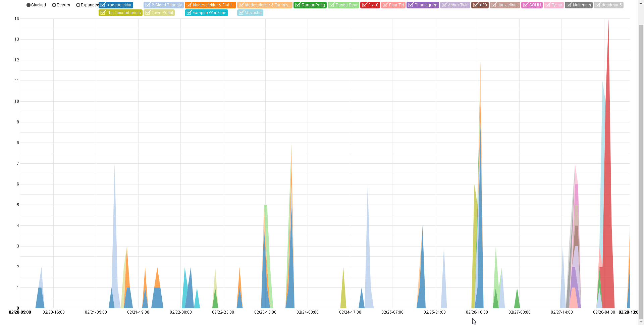Toggle the Mutemath legend series

point(579,5)
